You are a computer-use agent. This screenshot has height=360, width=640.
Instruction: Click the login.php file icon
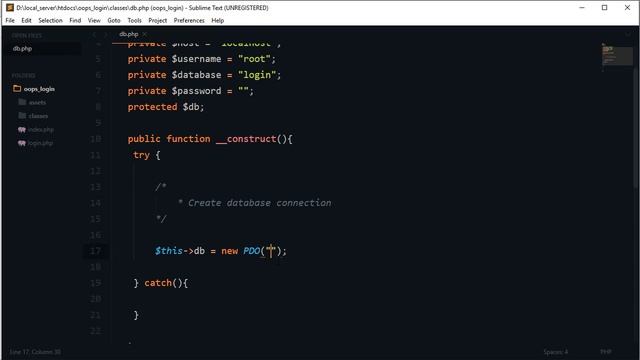(x=22, y=143)
